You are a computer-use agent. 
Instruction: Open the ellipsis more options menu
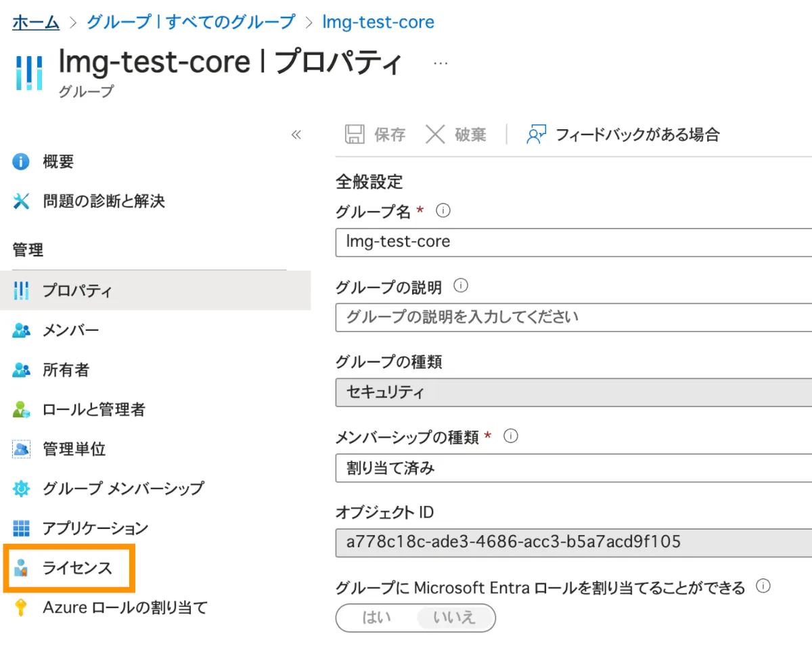click(441, 62)
